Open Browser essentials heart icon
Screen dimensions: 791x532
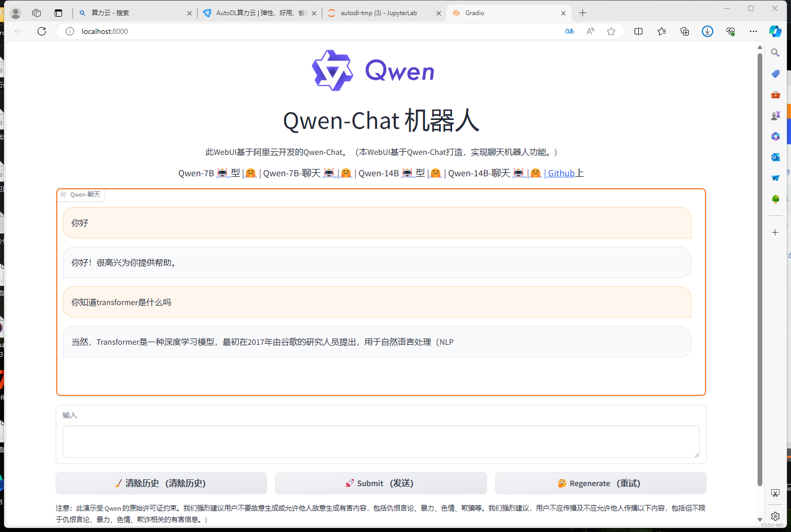pyautogui.click(x=731, y=31)
